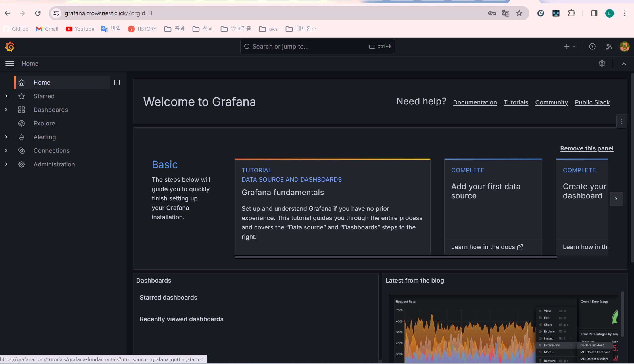
Task: Bookmark page with star icon
Action: click(x=519, y=13)
